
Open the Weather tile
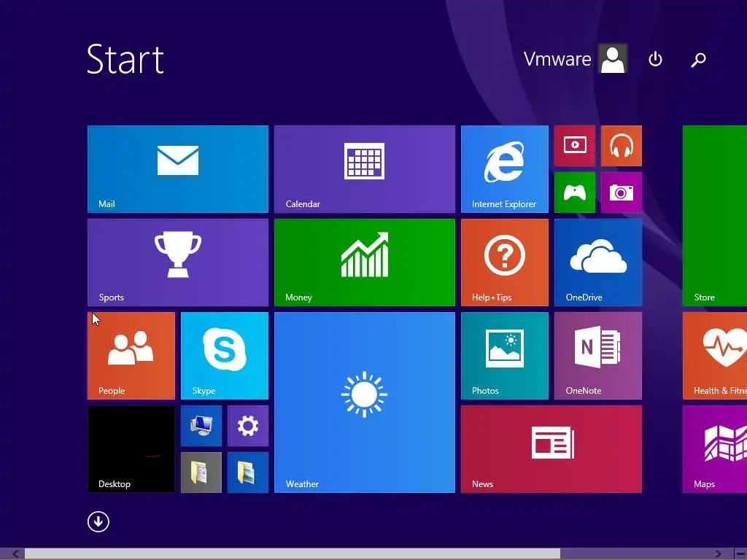(365, 402)
